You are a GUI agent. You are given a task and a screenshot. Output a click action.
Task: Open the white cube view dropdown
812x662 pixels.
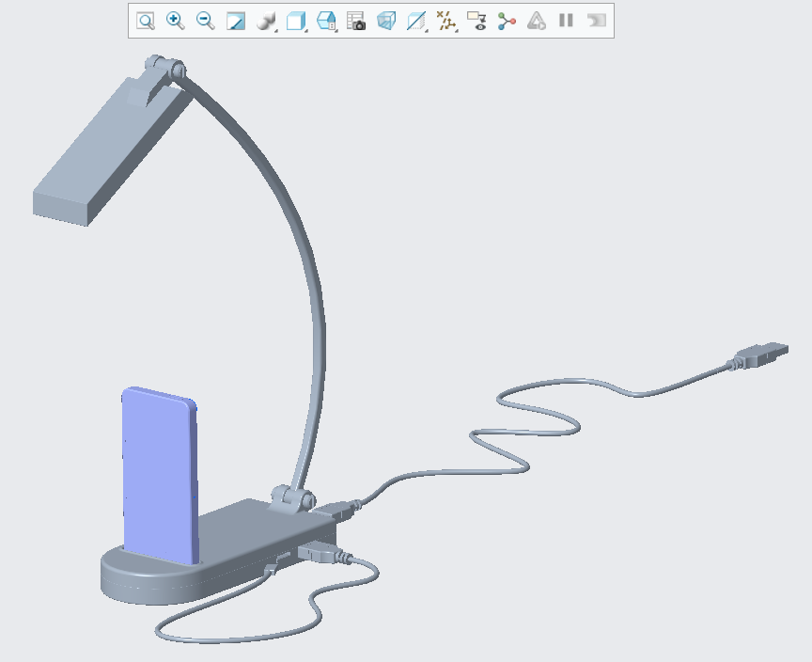(x=297, y=22)
